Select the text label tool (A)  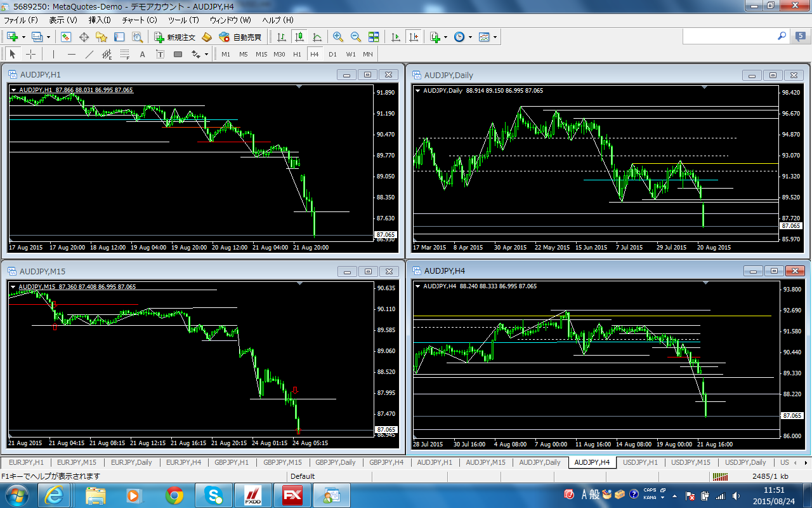[x=142, y=55]
